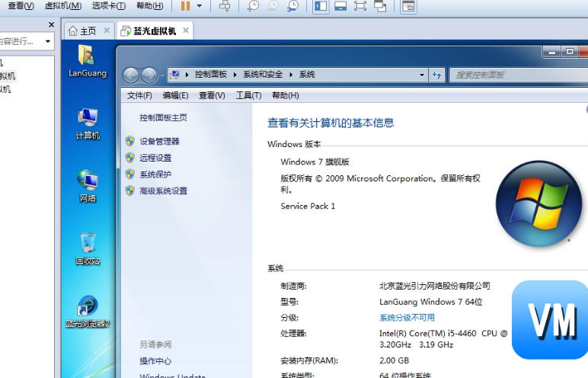Click the control panel icon in address bar
588x378 pixels.
(174, 75)
